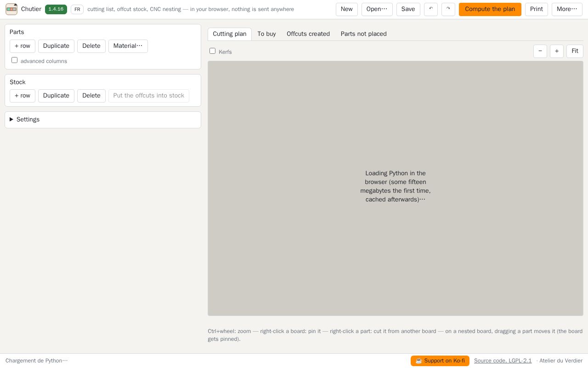Add a row in the Parts panel

pyautogui.click(x=23, y=46)
